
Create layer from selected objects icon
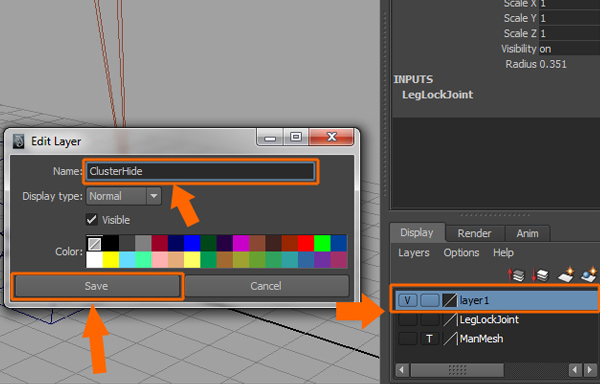click(x=589, y=275)
